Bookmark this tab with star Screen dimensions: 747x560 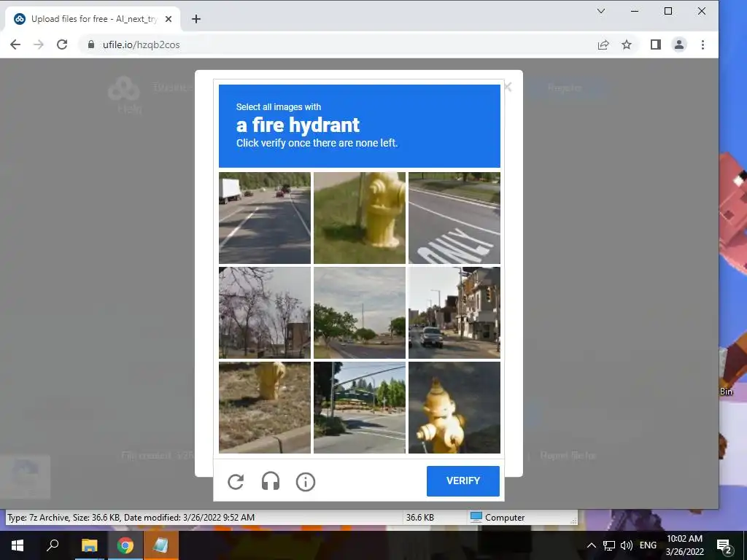[x=627, y=44]
